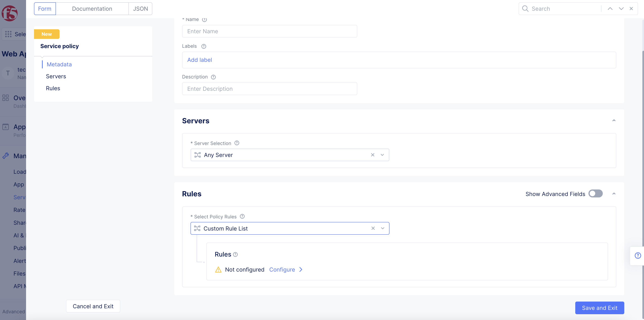Open the Select Policy Rules dropdown arrow
The width and height of the screenshot is (644, 320).
pos(382,228)
